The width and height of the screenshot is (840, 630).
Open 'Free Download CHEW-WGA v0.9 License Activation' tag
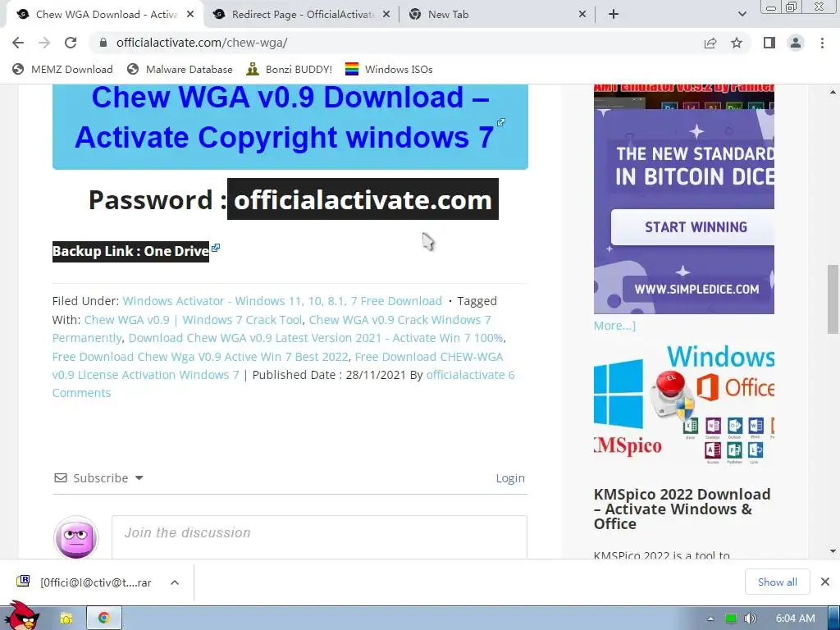tap(277, 366)
